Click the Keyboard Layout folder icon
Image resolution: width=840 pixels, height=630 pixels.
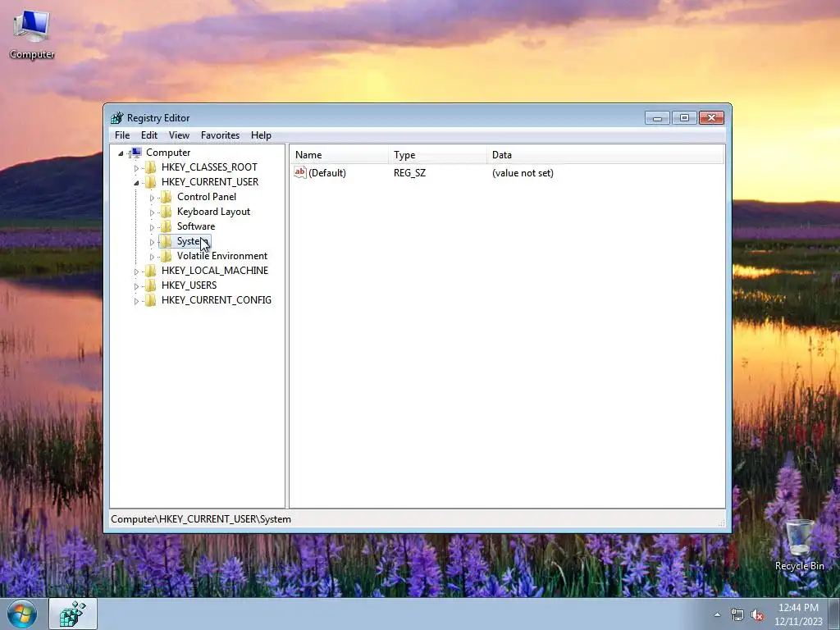[x=167, y=212]
